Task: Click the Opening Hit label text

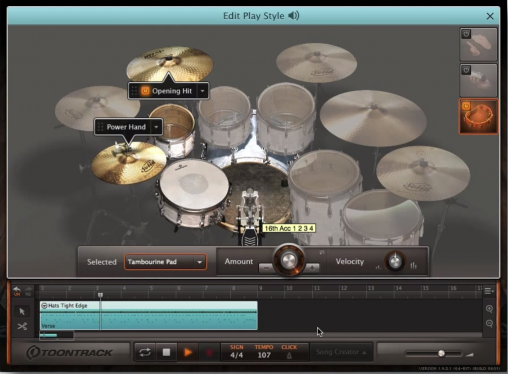Action: tap(172, 91)
